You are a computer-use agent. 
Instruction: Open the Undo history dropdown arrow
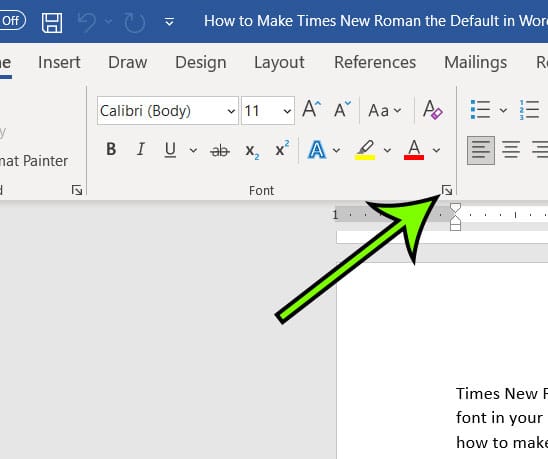pyautogui.click(x=108, y=22)
